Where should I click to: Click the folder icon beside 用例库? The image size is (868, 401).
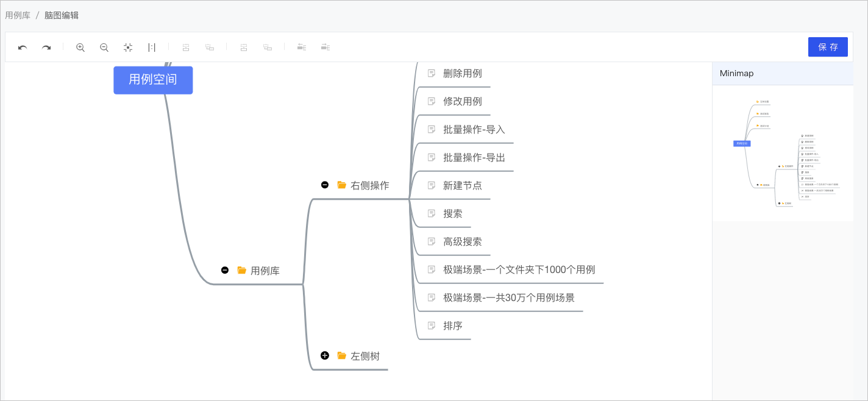pos(242,270)
